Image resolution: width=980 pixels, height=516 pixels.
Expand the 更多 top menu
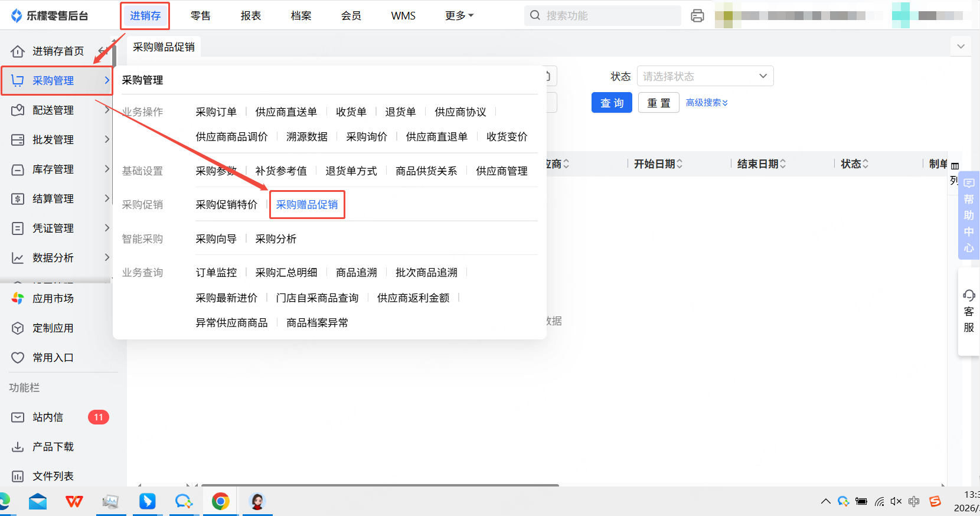click(459, 15)
